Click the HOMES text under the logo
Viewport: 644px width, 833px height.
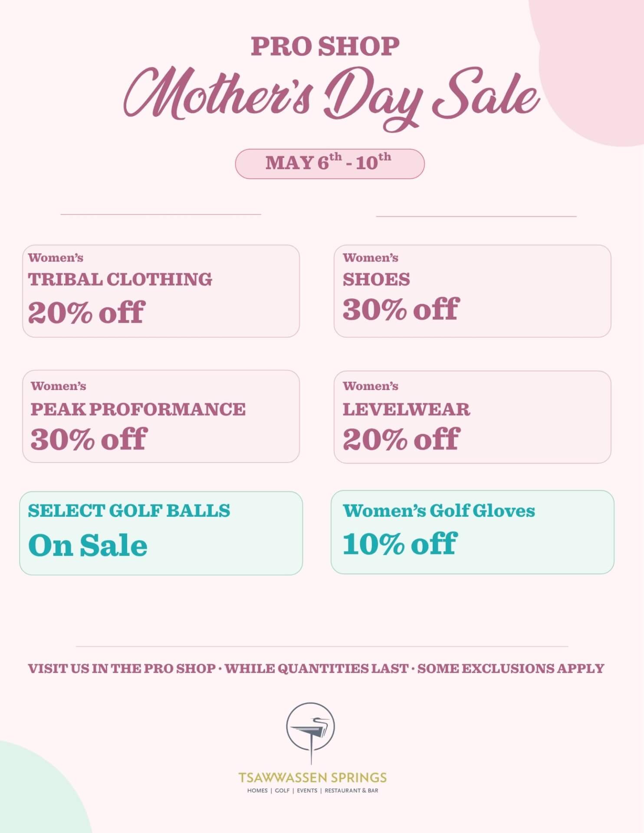(x=257, y=790)
